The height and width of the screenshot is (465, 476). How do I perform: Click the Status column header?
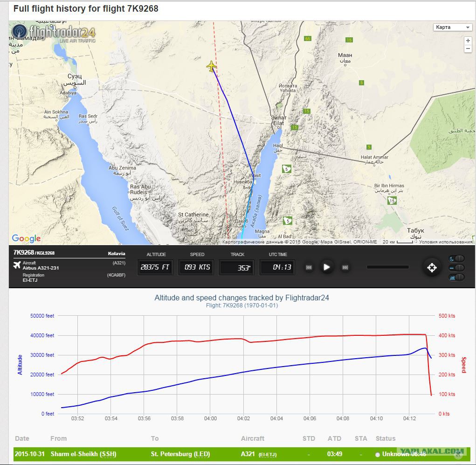click(x=385, y=438)
